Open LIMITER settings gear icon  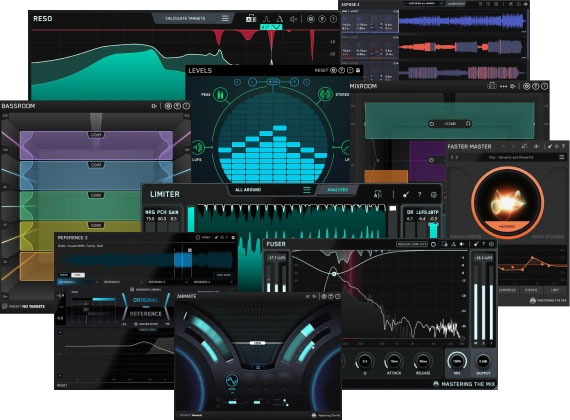pos(433,195)
